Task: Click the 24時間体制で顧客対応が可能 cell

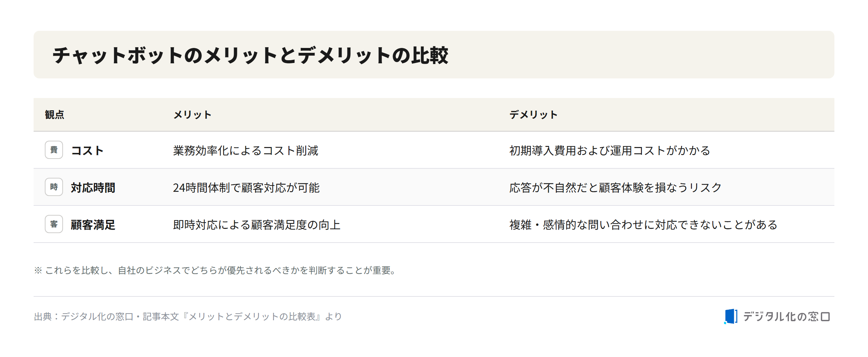Action: tap(246, 188)
